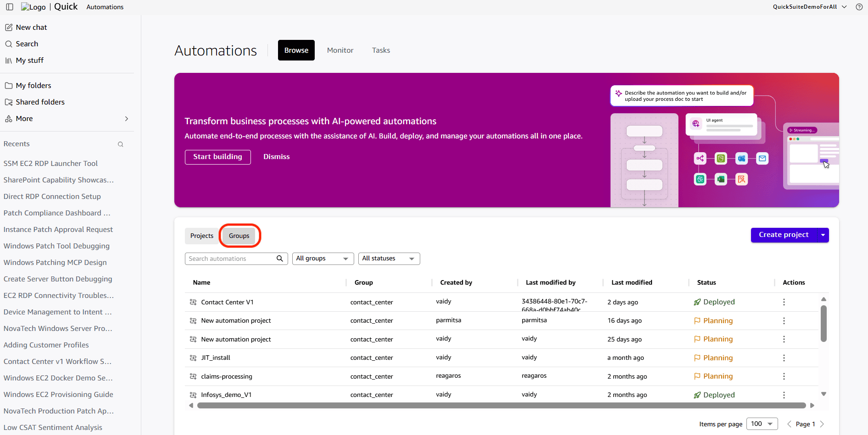The height and width of the screenshot is (435, 868).
Task: Open actions menu for parmitsa's New automation project
Action: [x=784, y=321]
